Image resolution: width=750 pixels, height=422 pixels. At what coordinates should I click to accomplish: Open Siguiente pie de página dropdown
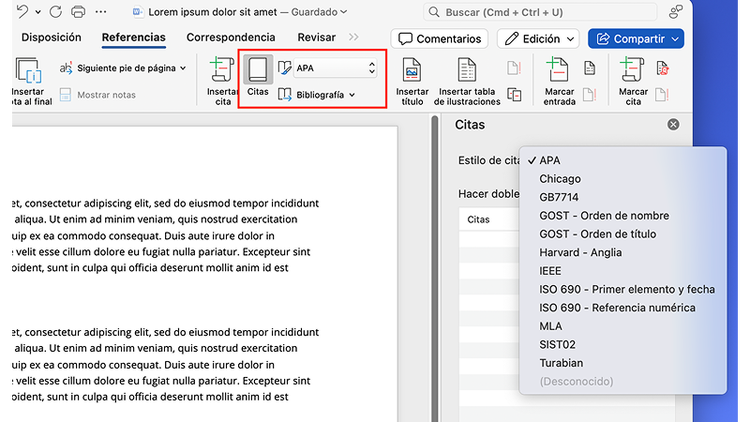pyautogui.click(x=122, y=68)
